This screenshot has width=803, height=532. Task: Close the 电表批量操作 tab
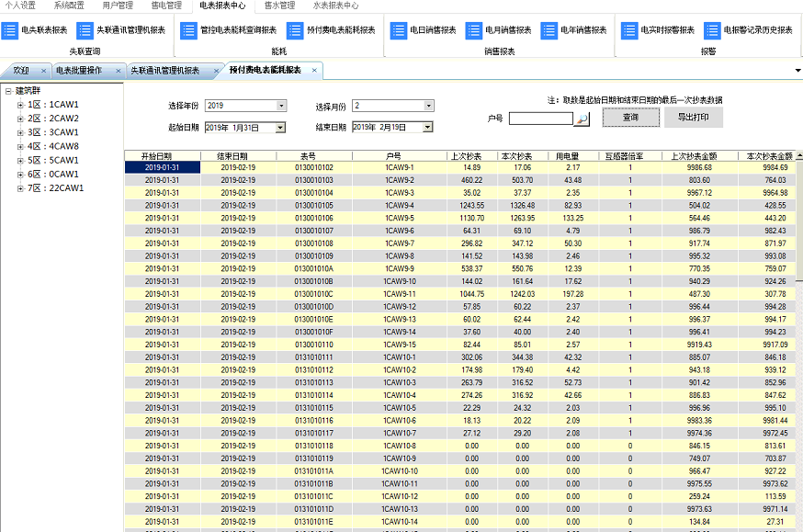119,71
